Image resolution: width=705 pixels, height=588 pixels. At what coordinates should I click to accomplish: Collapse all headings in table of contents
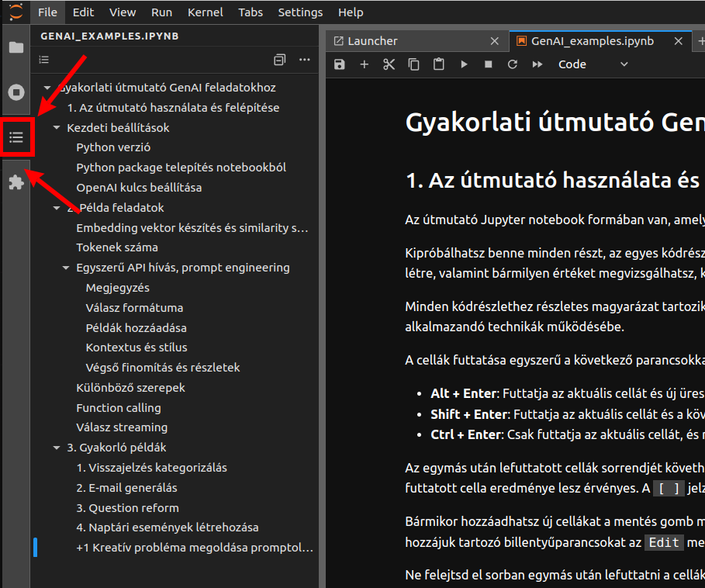tap(280, 60)
